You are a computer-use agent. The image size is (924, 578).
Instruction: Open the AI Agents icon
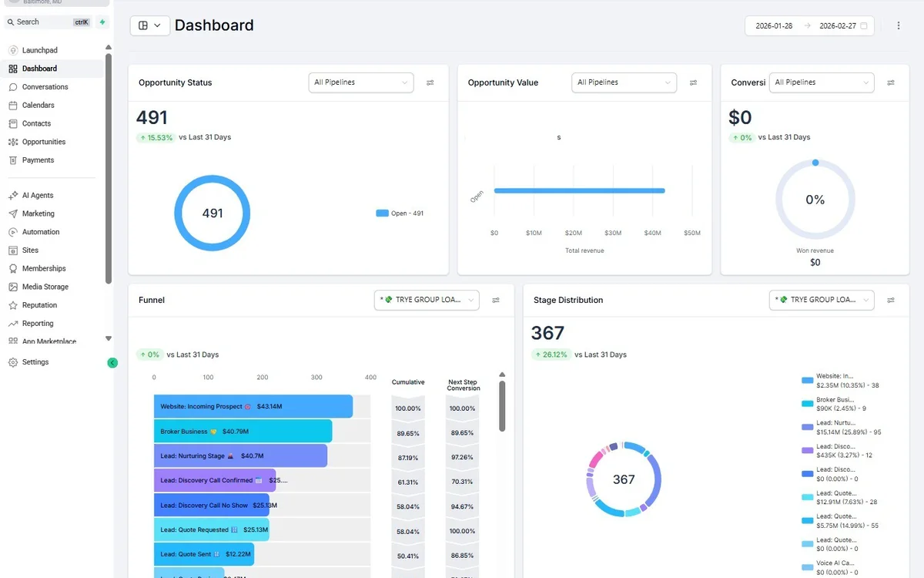click(x=13, y=196)
